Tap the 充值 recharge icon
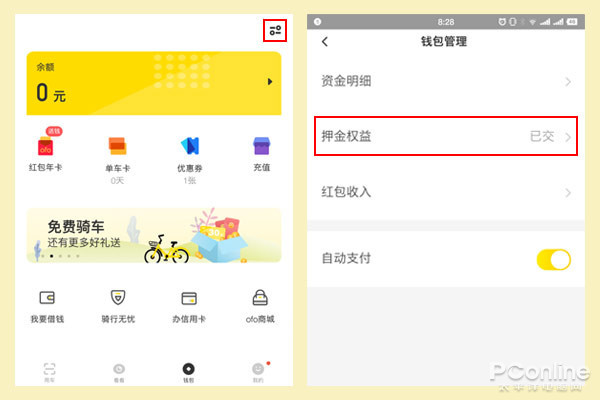Screen dimensions: 600x400 tap(262, 146)
